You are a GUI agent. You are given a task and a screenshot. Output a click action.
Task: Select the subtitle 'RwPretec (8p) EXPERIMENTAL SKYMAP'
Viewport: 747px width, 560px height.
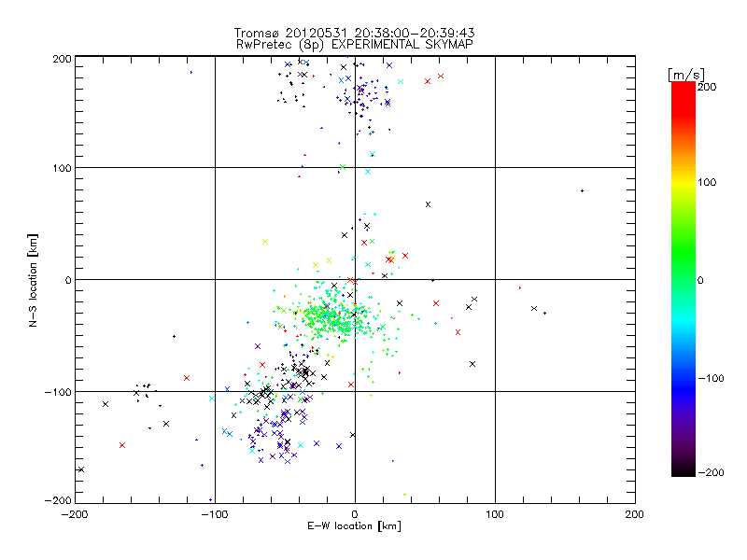(x=355, y=45)
